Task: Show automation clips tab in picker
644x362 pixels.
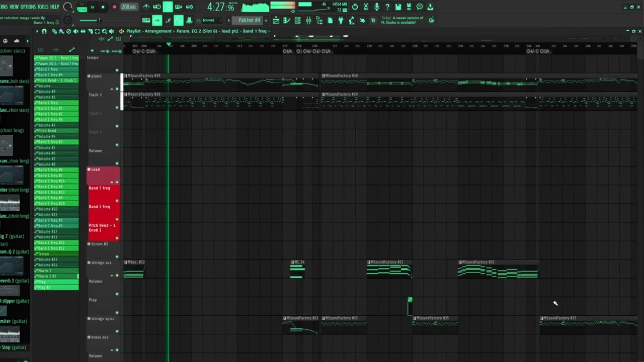Action: click(71, 50)
